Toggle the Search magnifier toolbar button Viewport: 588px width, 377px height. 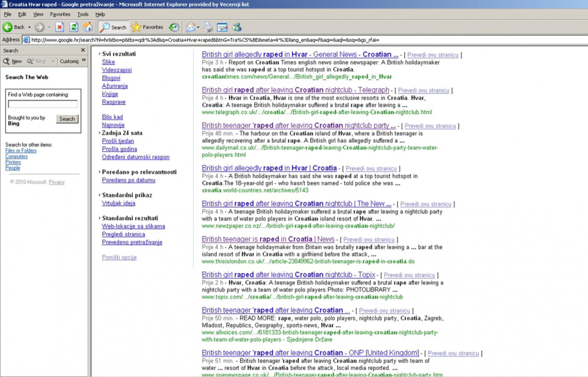pos(113,27)
